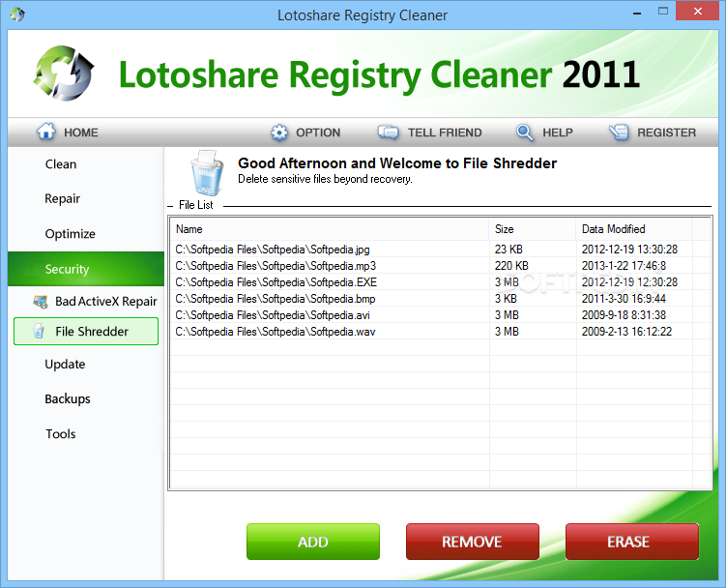Image resolution: width=726 pixels, height=588 pixels.
Task: Click the 2011-3-30 16:9:44 date cell
Action: coord(624,299)
